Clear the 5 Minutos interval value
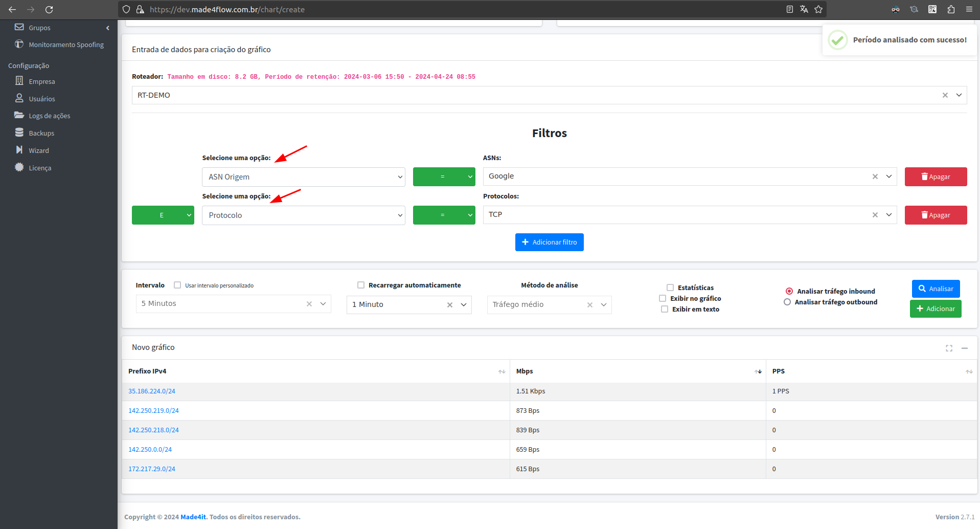This screenshot has width=980, height=529. (x=309, y=304)
